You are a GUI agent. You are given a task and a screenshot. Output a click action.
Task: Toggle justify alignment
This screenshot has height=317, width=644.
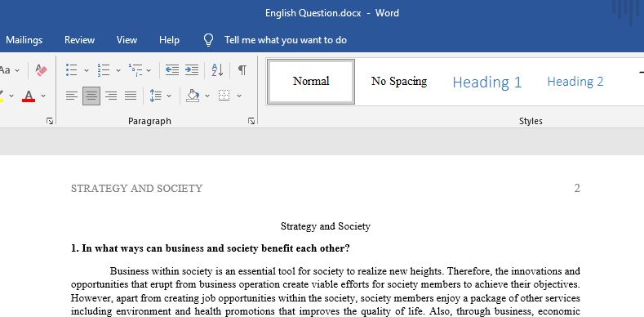[x=131, y=96]
